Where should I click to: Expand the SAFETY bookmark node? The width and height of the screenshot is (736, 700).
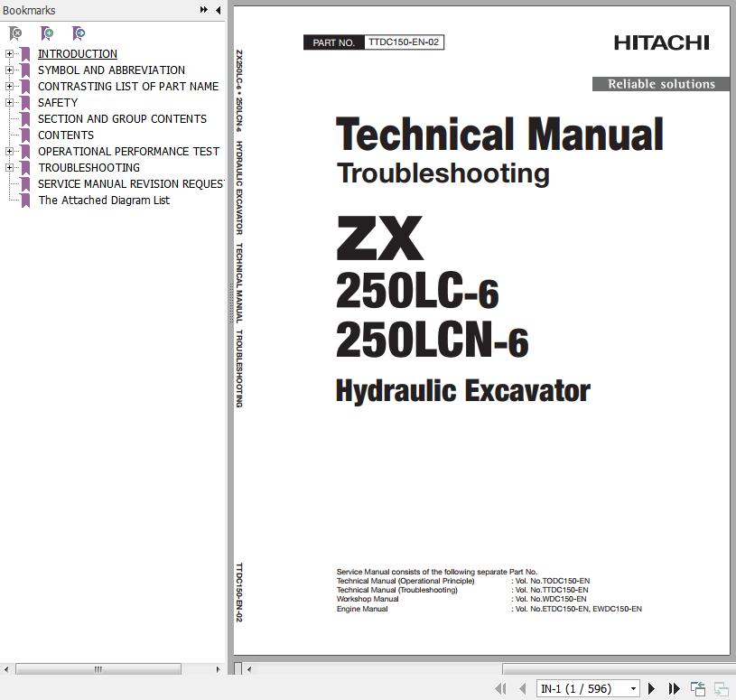point(9,102)
